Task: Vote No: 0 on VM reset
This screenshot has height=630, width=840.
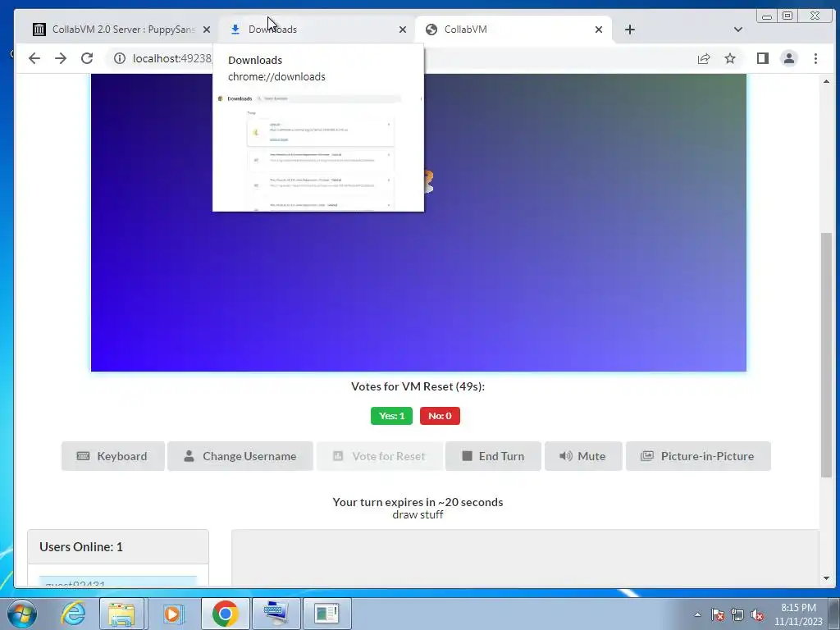Action: [440, 416]
